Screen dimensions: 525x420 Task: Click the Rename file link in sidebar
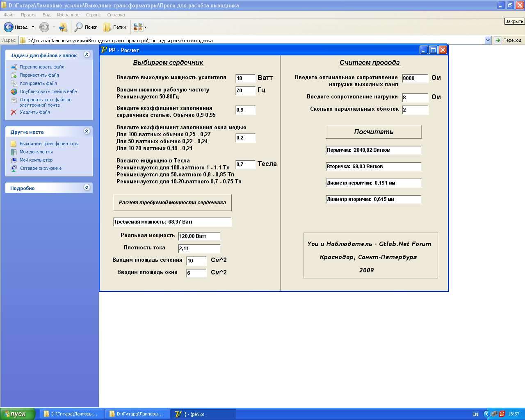[42, 67]
